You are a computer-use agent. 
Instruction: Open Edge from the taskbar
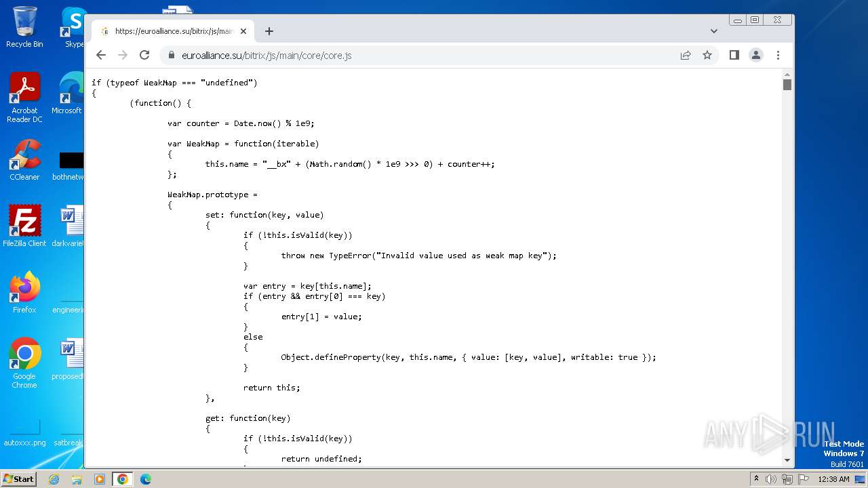click(146, 479)
